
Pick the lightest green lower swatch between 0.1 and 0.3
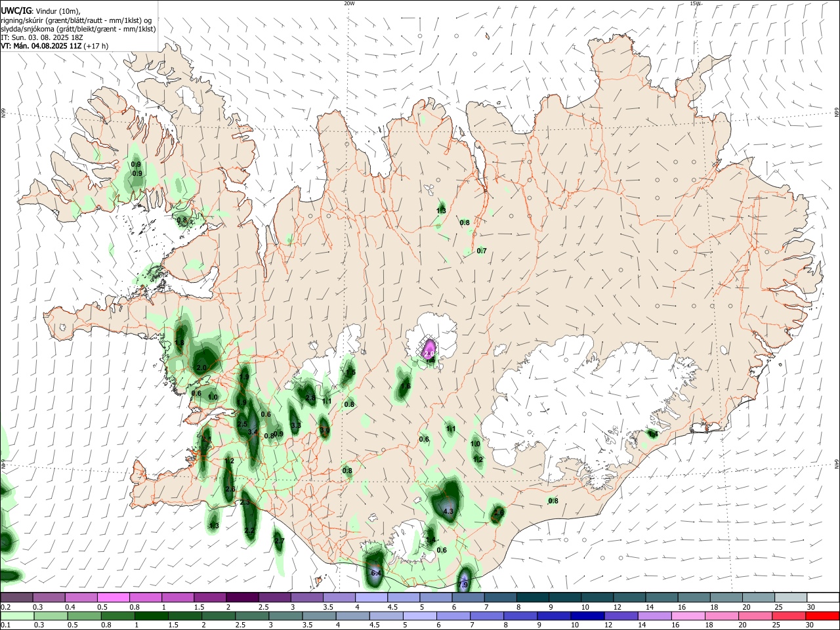pos(17,616)
